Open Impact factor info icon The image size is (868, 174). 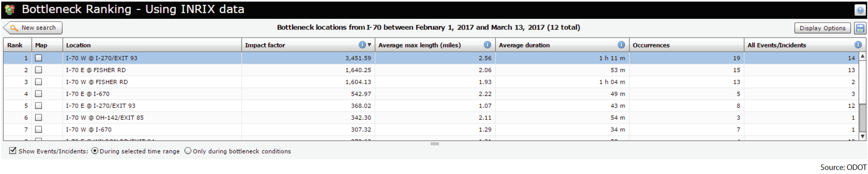click(362, 45)
